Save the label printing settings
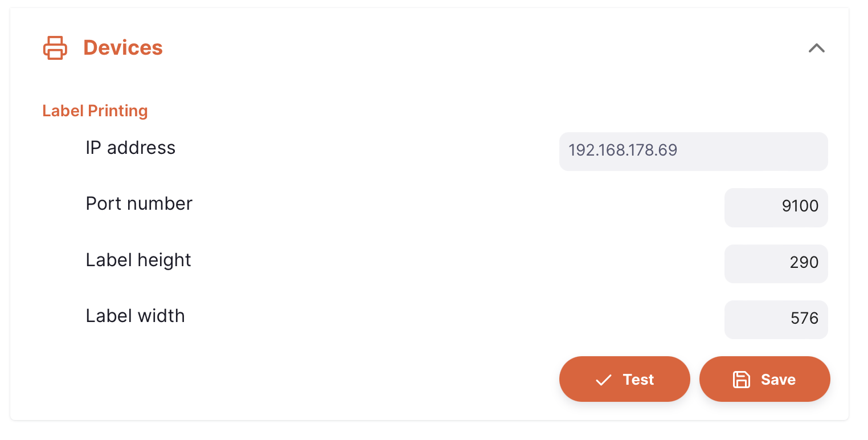This screenshot has width=868, height=440. pyautogui.click(x=764, y=379)
